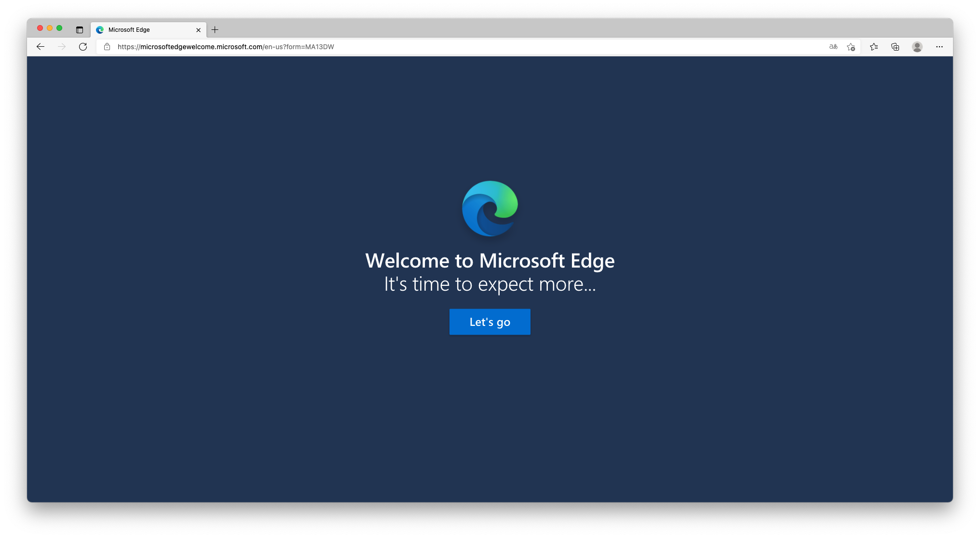Open the Collections panel

pyautogui.click(x=895, y=47)
